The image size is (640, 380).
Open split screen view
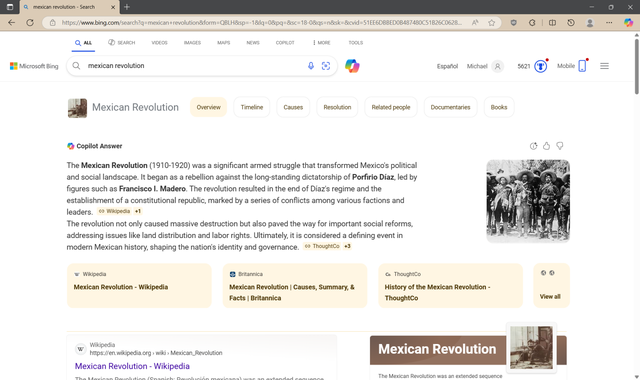[x=552, y=23]
